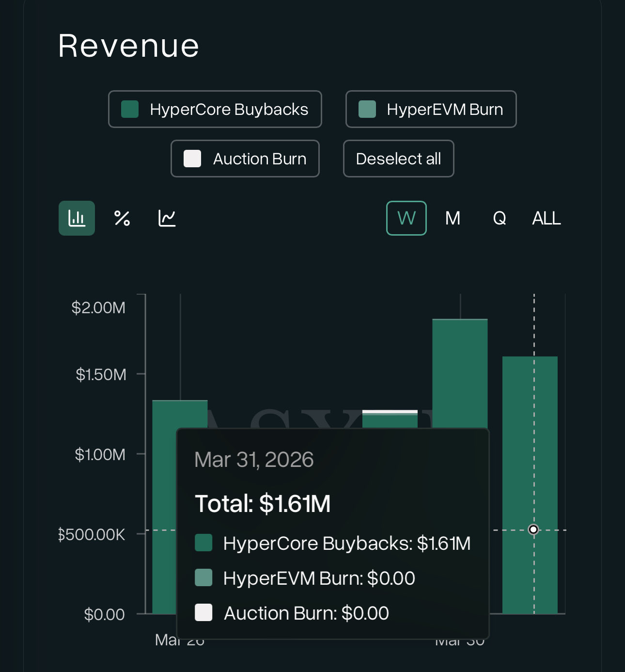Hide the HyperEVM Burn series
Viewport: 625px width, 672px height.
click(431, 109)
